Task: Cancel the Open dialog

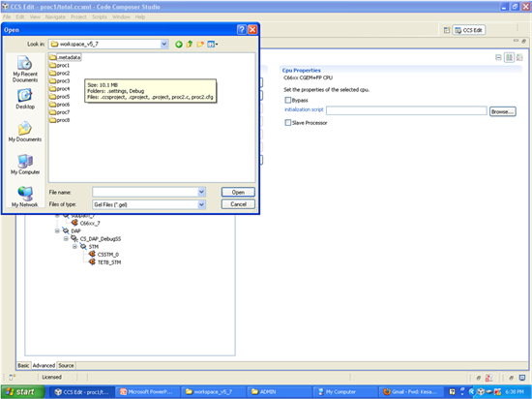Action: click(238, 204)
